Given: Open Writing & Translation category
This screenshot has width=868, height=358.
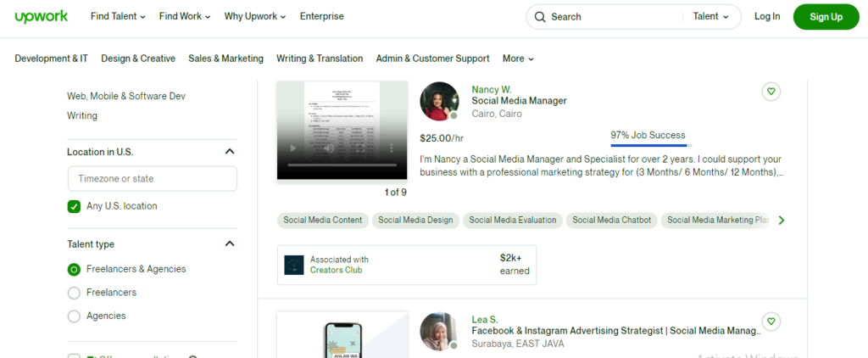Looking at the screenshot, I should [x=320, y=59].
